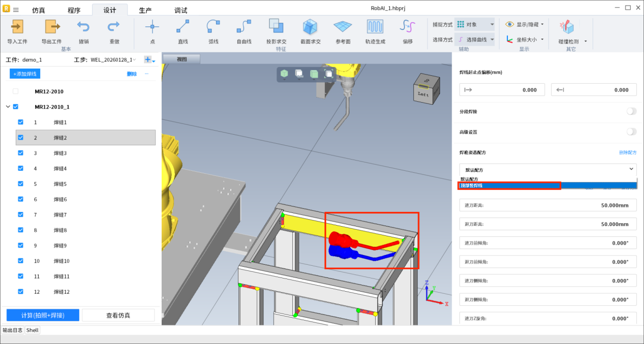Click the 导出工件 export workpiece icon
The image size is (644, 344).
51,27
